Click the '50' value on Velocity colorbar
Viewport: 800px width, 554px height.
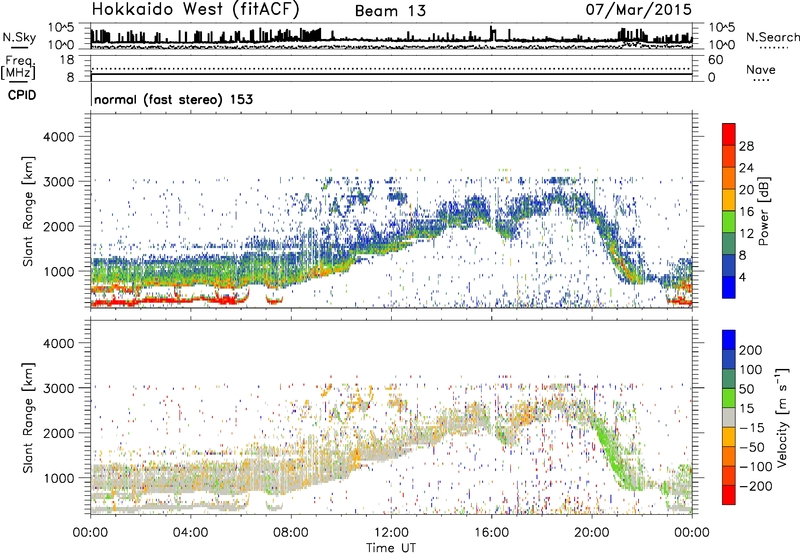pyautogui.click(x=746, y=389)
